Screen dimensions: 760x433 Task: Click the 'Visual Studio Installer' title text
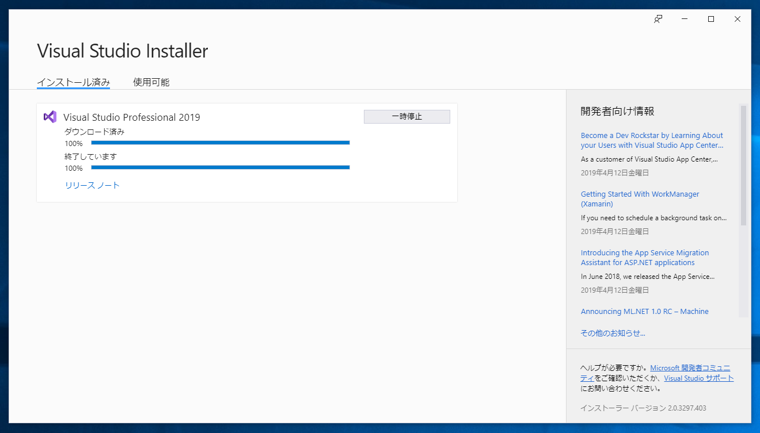coord(123,51)
